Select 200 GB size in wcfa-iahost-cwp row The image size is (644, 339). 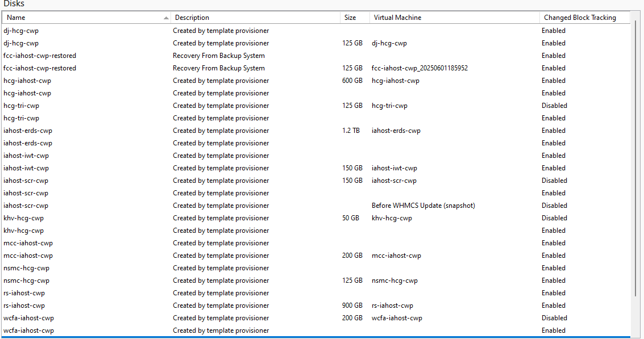click(352, 318)
